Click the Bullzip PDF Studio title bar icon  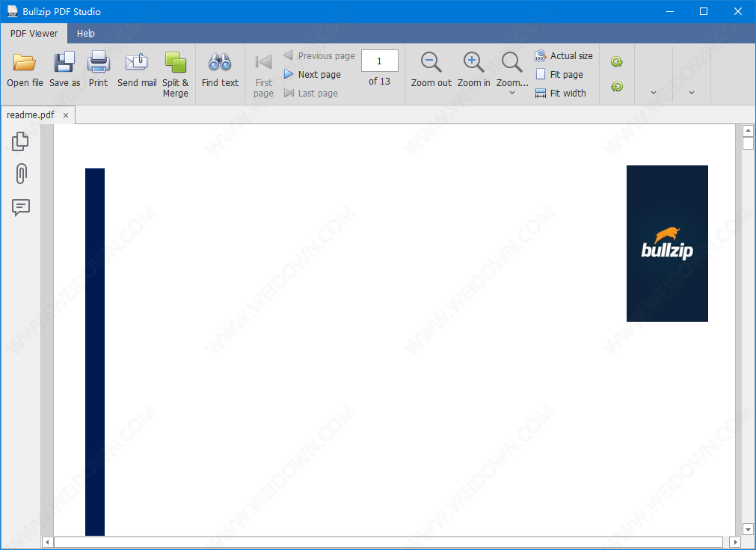point(12,11)
